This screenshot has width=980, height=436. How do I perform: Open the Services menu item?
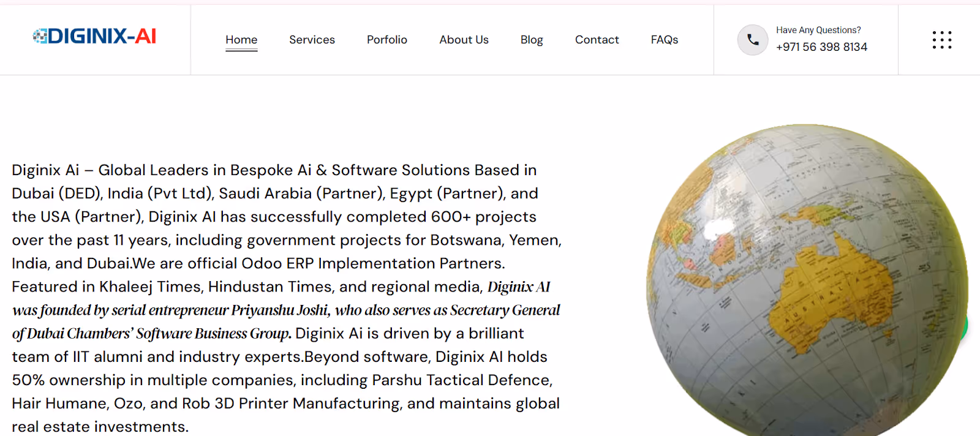(x=312, y=40)
